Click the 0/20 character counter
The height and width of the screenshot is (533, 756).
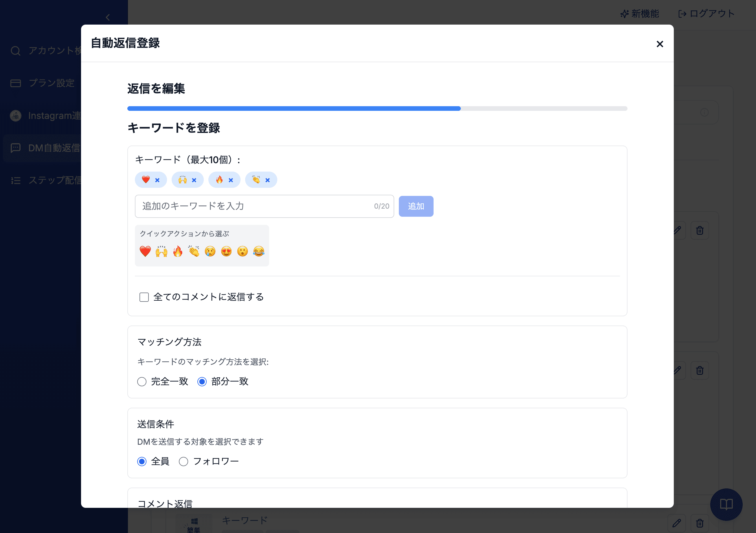[382, 206]
